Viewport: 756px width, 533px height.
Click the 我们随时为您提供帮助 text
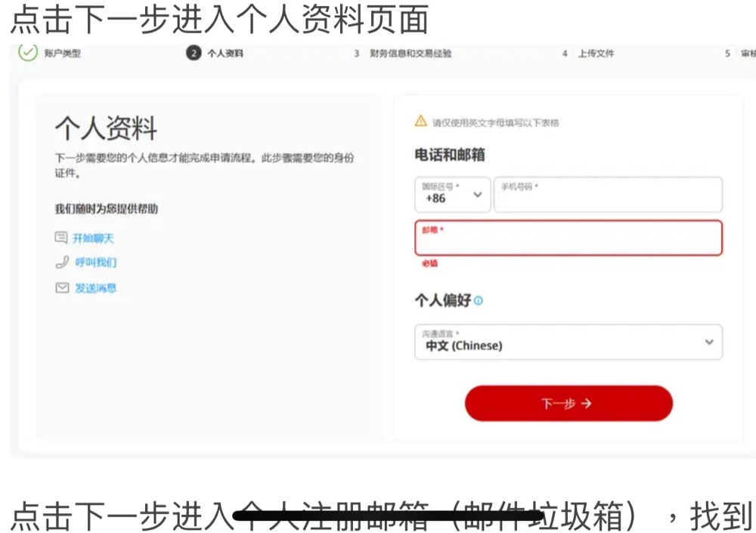[106, 209]
